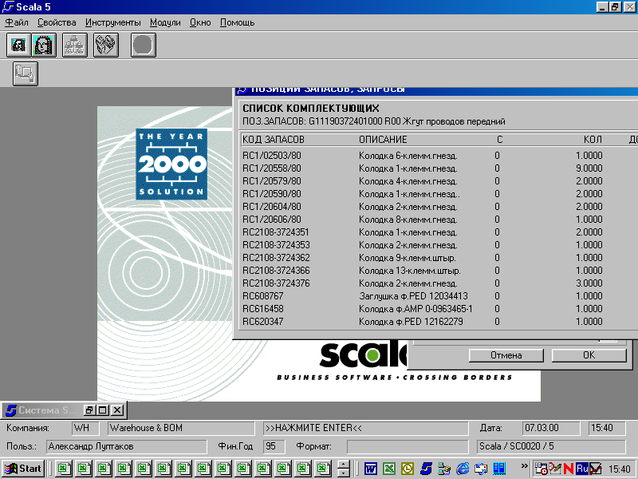The height and width of the screenshot is (479, 638).
Task: Click the first portrait icon in the toolbar
Action: tap(18, 45)
